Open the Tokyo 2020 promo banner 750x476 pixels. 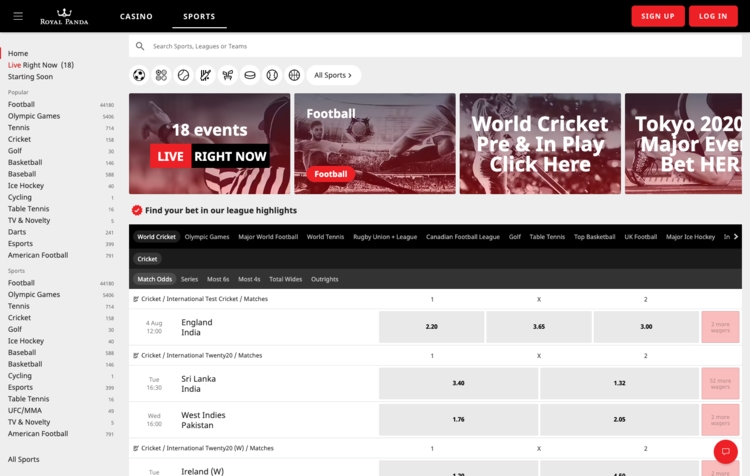(x=684, y=144)
